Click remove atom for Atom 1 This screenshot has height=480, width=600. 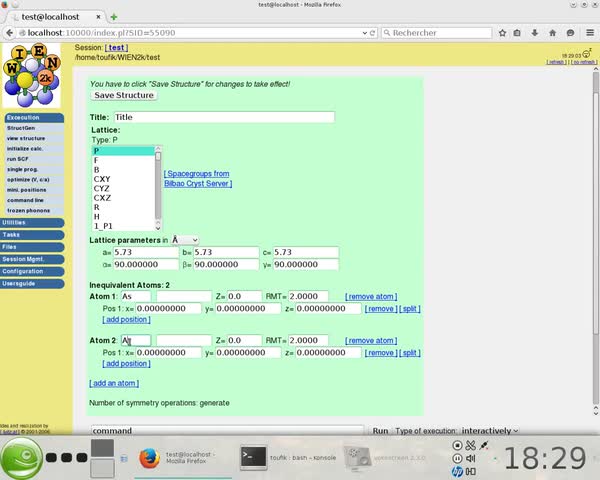click(371, 296)
